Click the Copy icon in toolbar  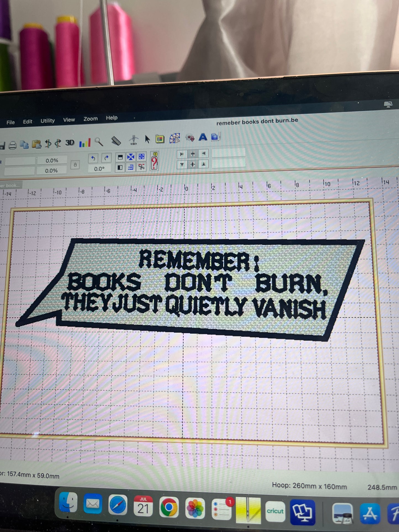(25, 145)
